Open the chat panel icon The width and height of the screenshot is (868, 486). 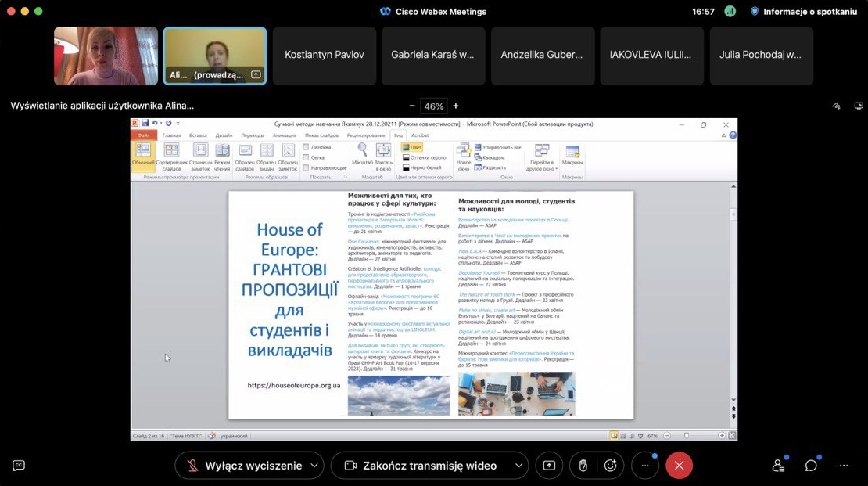tap(811, 466)
